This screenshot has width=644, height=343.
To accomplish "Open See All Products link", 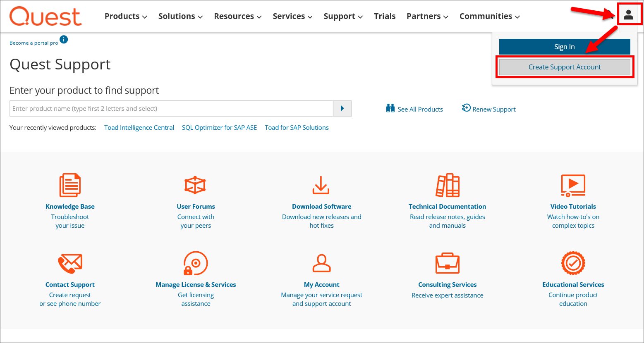I will click(x=420, y=109).
